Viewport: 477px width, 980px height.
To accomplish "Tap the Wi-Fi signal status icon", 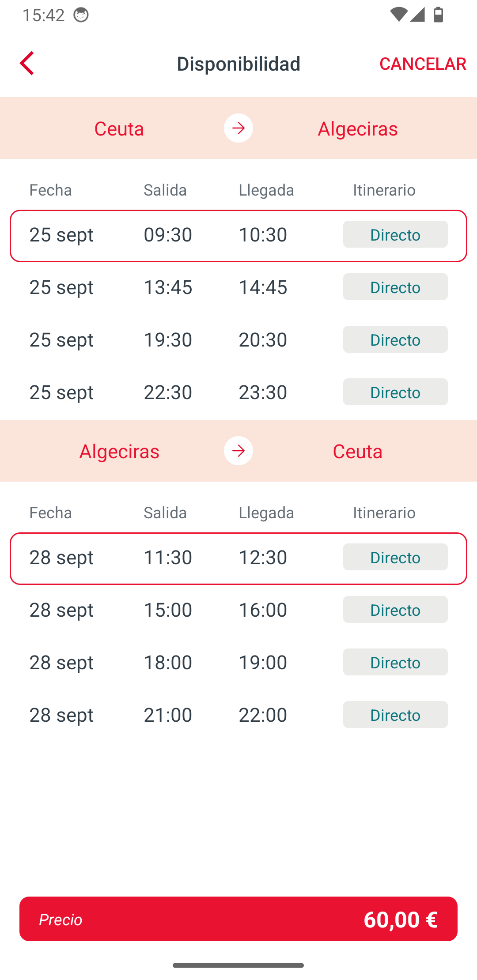I will [398, 15].
